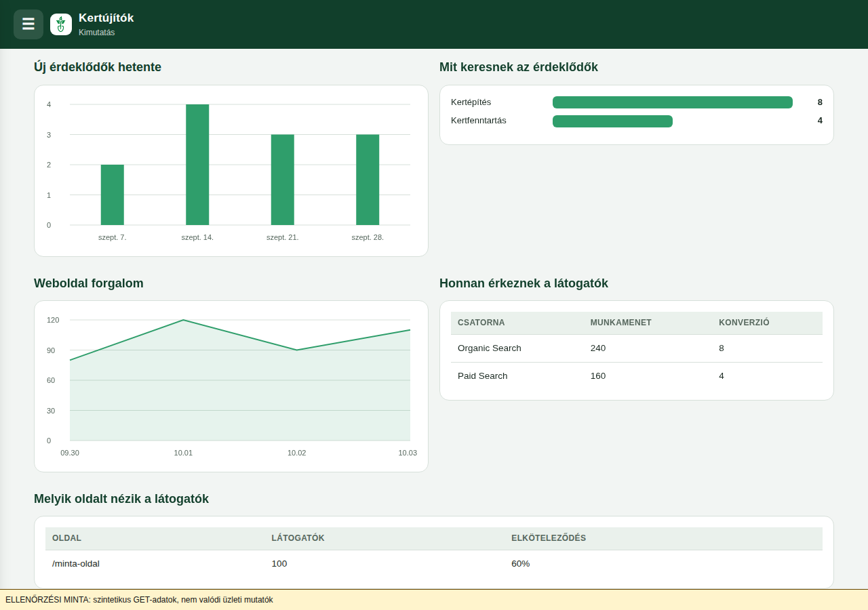Click the Kertépítés label
This screenshot has height=610, width=868.
[471, 102]
